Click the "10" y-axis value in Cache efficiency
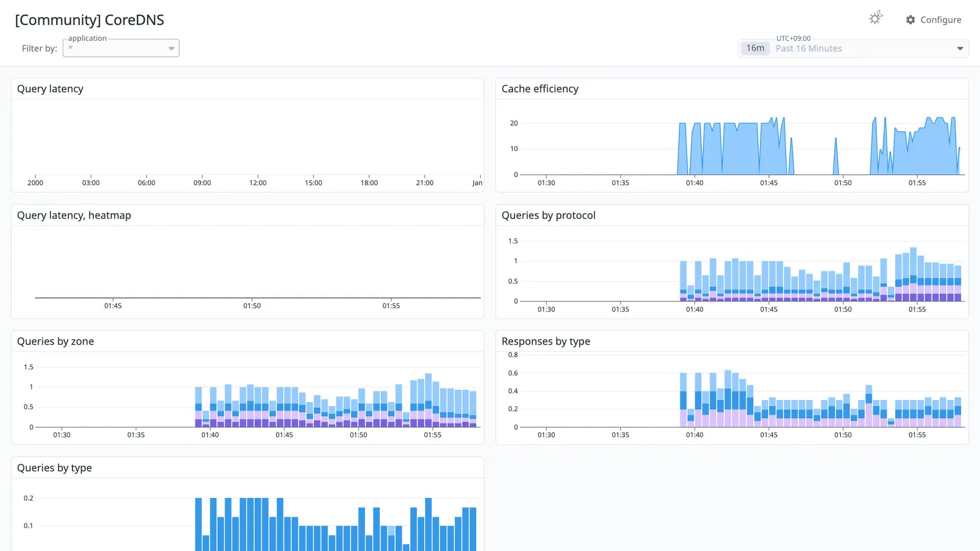This screenshot has width=980, height=551. pos(513,149)
